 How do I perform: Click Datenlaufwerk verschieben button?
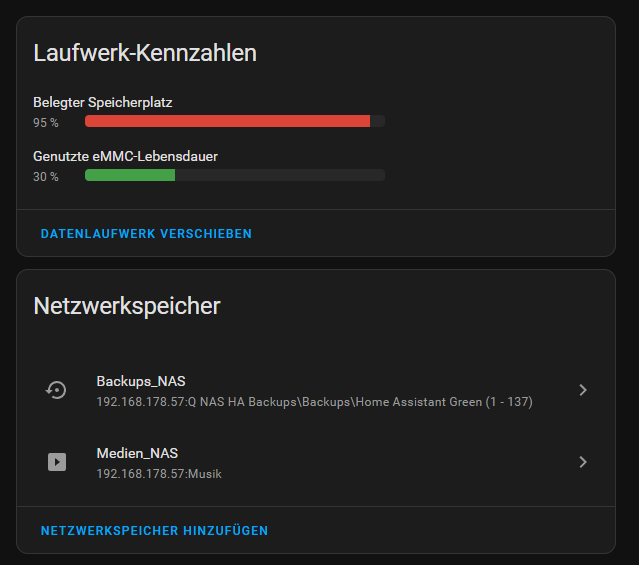click(x=146, y=234)
